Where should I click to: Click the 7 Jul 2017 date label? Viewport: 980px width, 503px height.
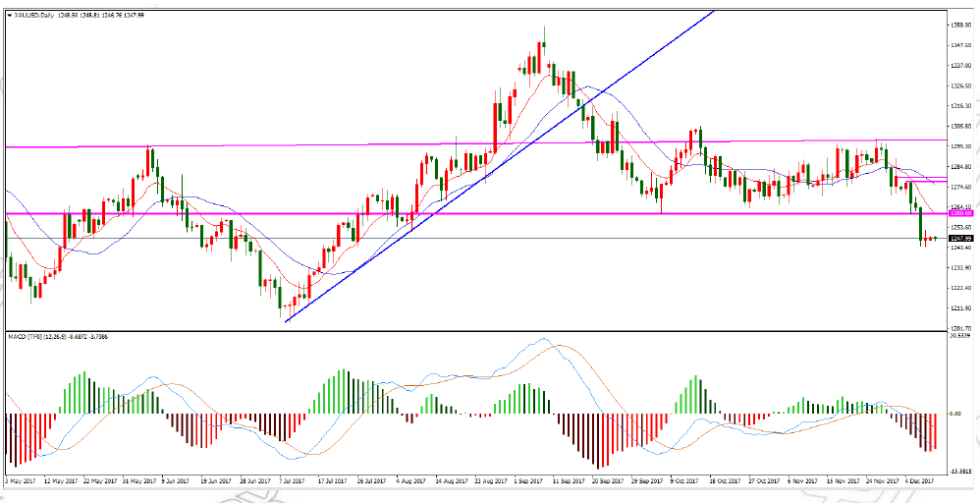tap(293, 481)
